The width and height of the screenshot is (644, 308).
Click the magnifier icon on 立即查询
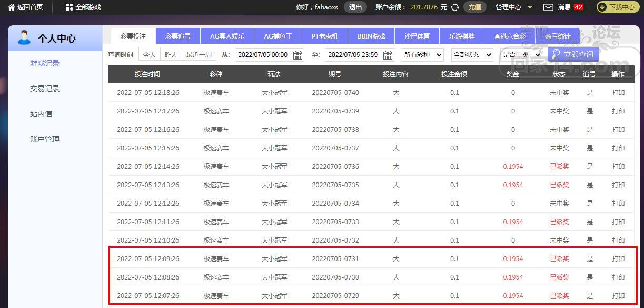556,54
